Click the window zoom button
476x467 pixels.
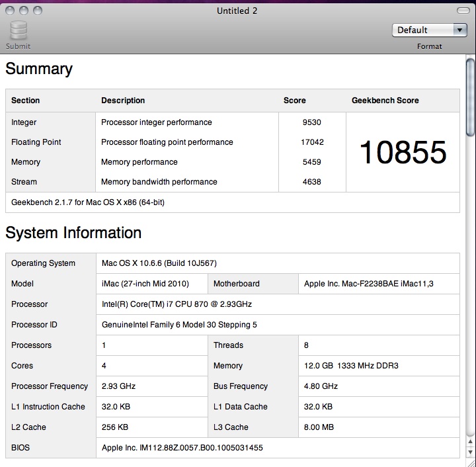[38, 11]
